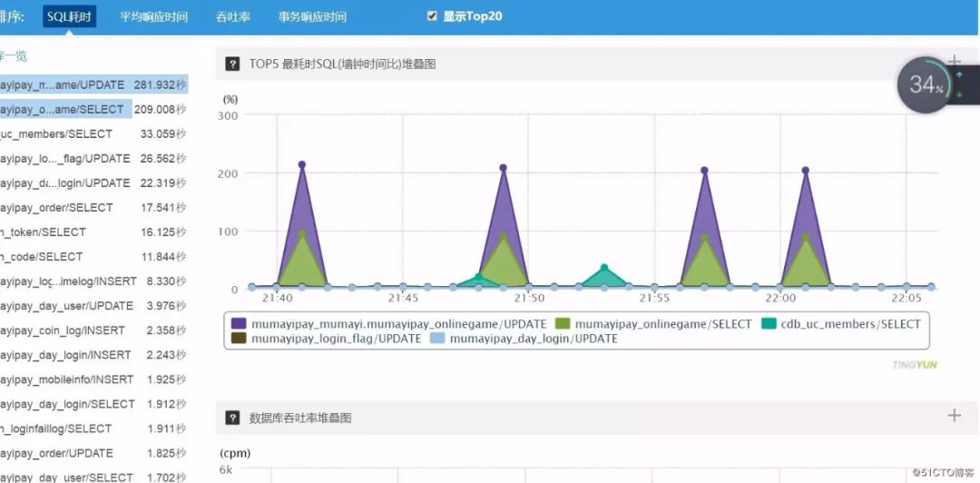Click help icon beside TOP5 最耗时SQL title
980x483 pixels.
pos(232,64)
